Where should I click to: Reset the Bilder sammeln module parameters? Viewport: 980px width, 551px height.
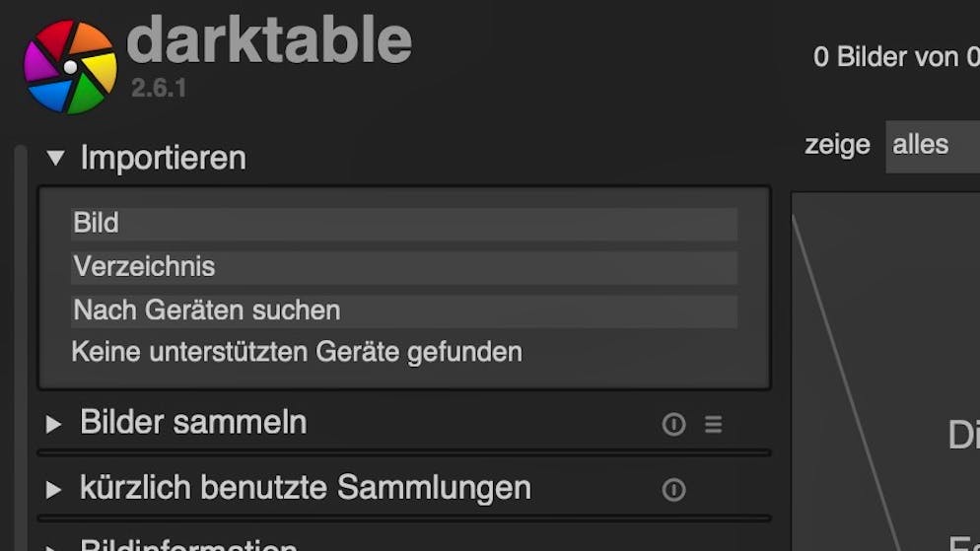pyautogui.click(x=673, y=424)
